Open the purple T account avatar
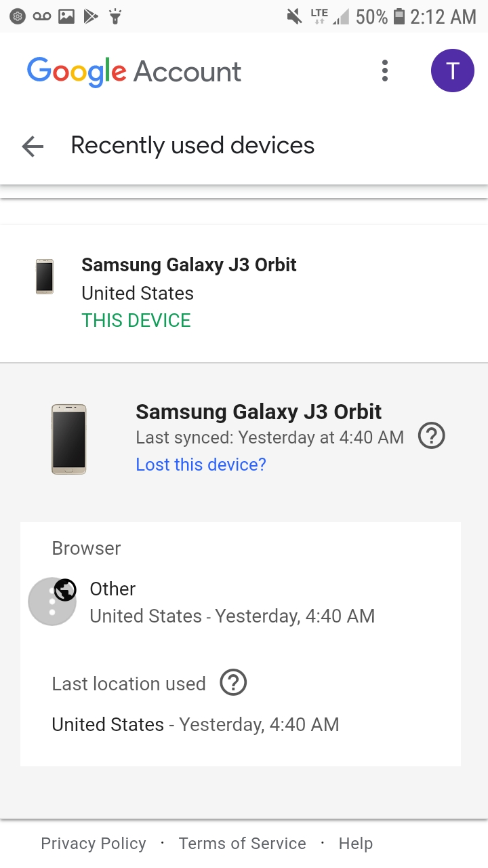This screenshot has width=488, height=868. tap(452, 71)
